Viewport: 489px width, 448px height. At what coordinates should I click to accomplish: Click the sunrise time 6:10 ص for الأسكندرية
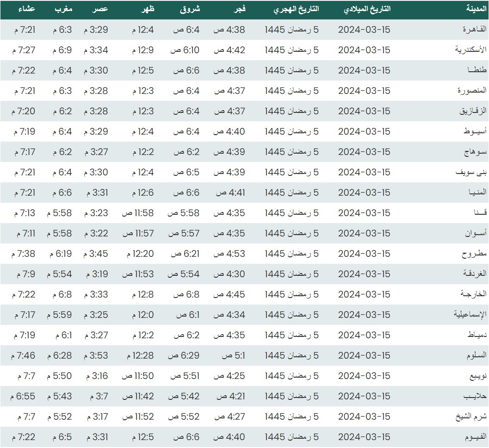point(186,50)
